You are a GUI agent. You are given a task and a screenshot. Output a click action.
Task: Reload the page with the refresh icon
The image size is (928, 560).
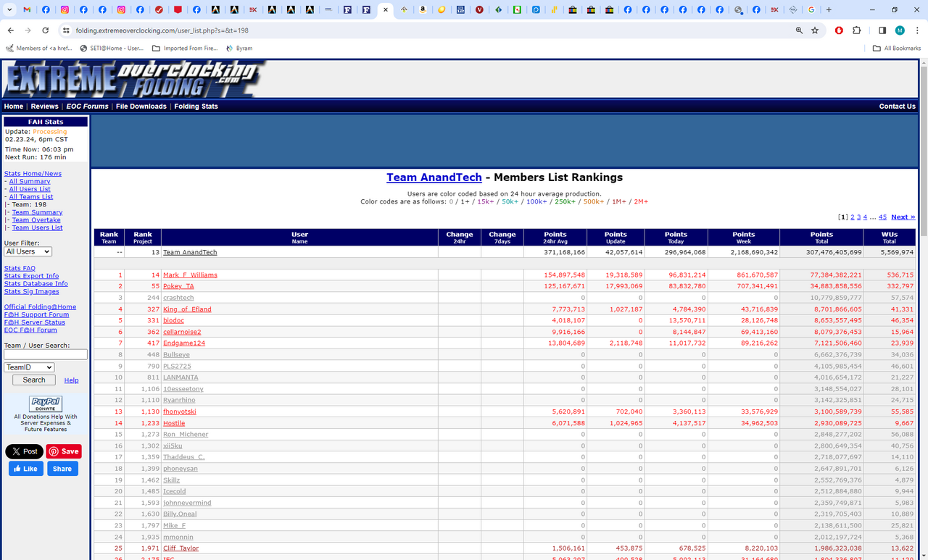point(45,30)
